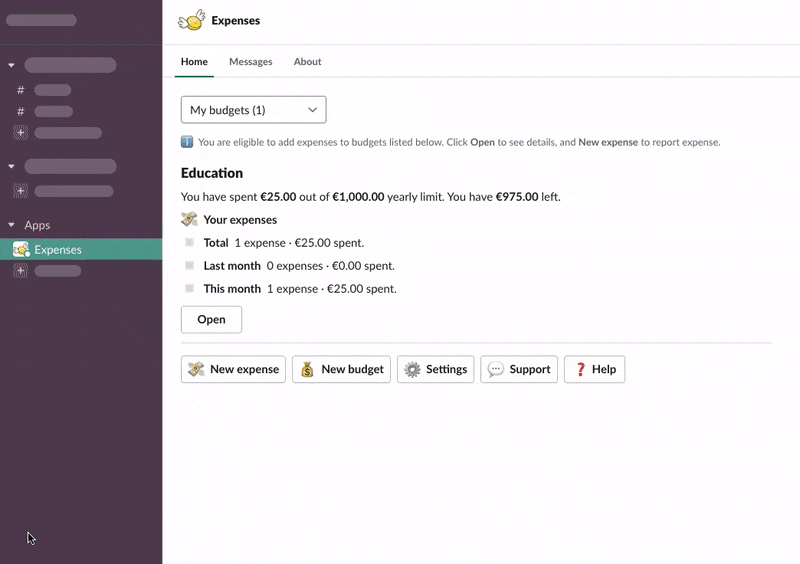The image size is (800, 564).
Task: Click 'Last month 0 expenses' row
Action: (x=299, y=266)
